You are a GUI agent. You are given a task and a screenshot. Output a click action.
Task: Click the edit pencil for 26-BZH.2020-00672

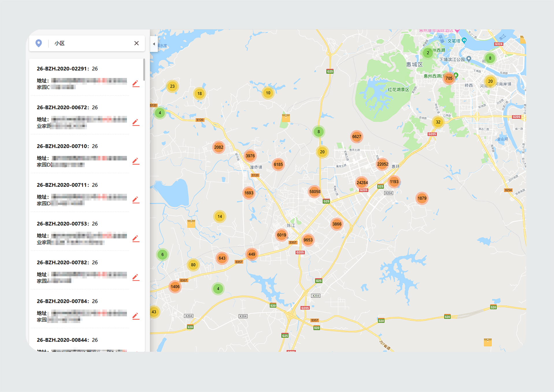coord(136,123)
